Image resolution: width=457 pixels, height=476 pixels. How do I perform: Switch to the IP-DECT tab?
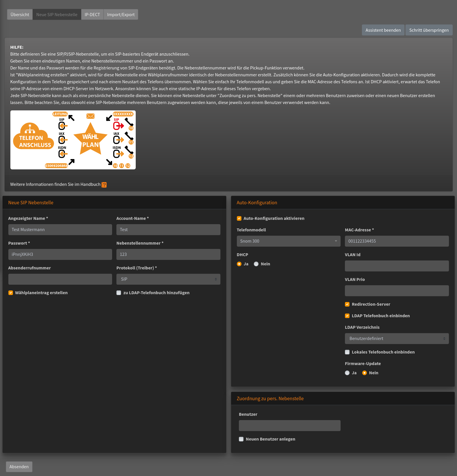pyautogui.click(x=92, y=15)
